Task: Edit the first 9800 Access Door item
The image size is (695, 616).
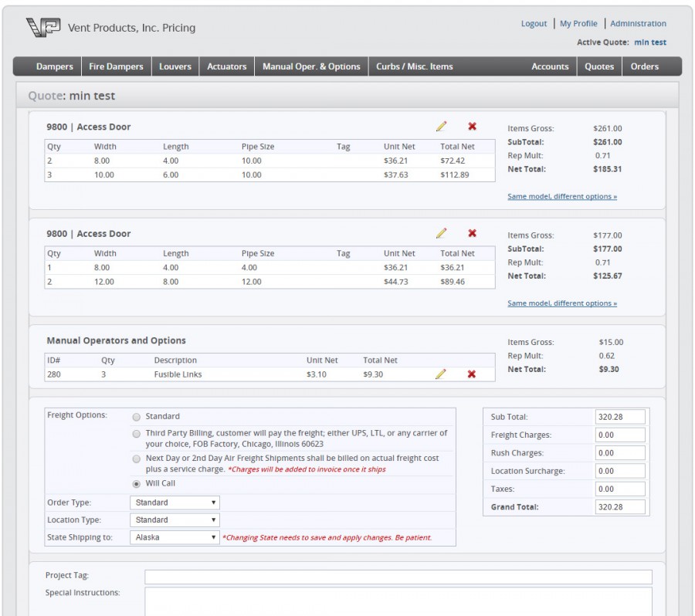Action: (441, 127)
